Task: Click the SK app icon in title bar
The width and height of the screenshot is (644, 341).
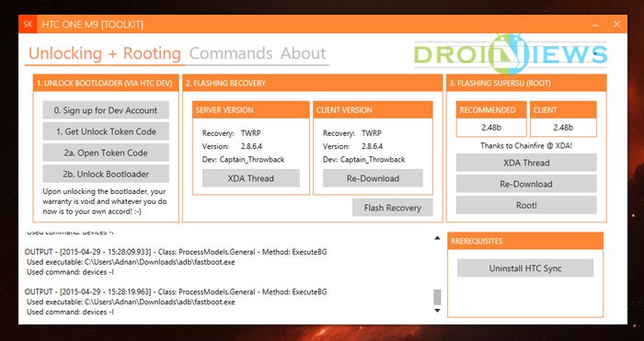Action: [x=28, y=24]
